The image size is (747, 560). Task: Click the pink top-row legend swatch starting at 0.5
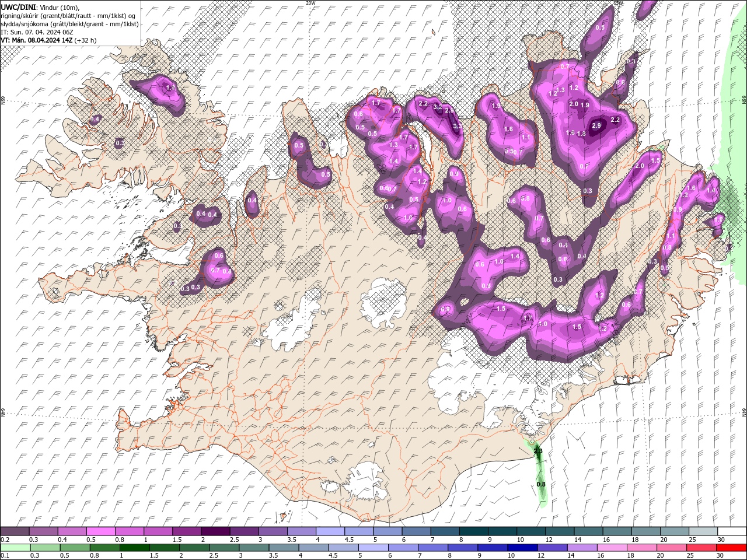tap(100, 531)
